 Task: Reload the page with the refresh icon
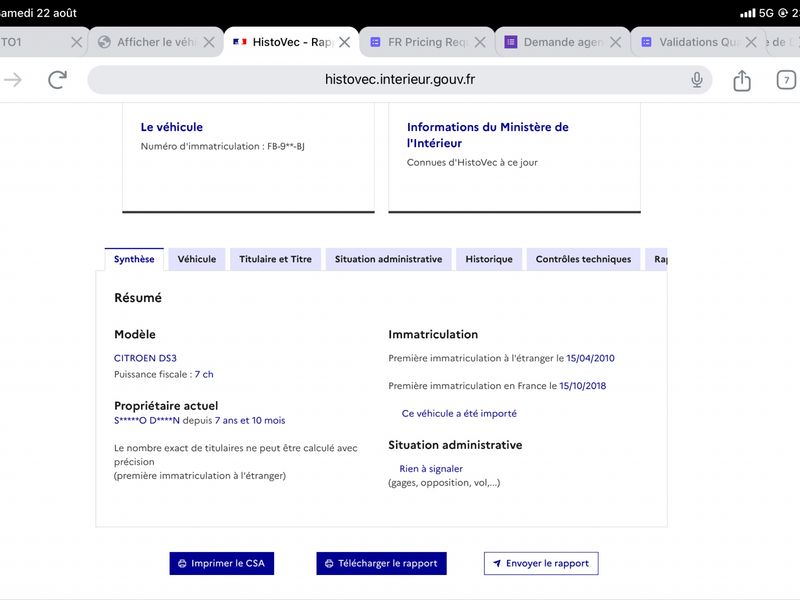pyautogui.click(x=57, y=80)
